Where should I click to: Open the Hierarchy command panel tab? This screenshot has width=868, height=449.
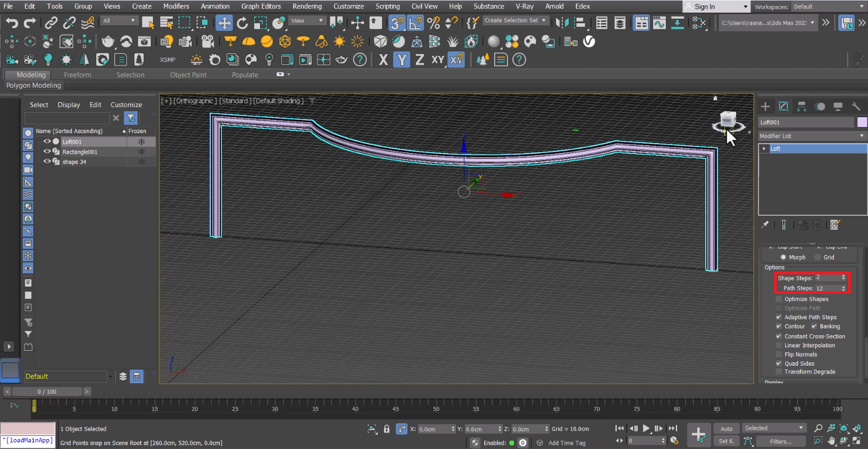pyautogui.click(x=802, y=107)
